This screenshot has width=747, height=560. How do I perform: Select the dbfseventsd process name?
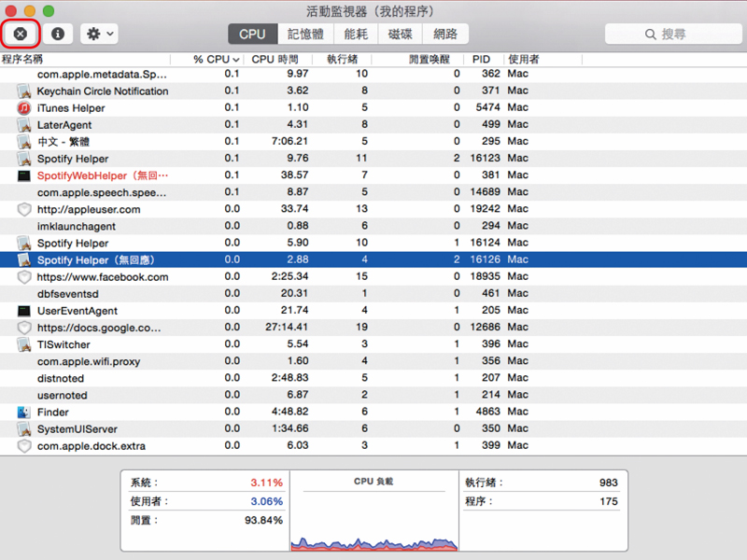point(67,294)
